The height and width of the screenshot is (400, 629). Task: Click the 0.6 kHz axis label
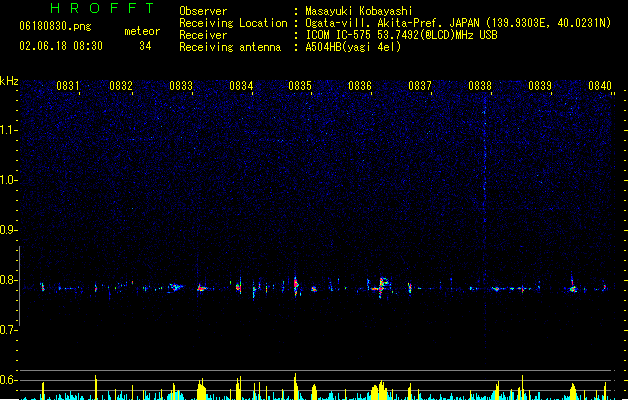click(8, 380)
